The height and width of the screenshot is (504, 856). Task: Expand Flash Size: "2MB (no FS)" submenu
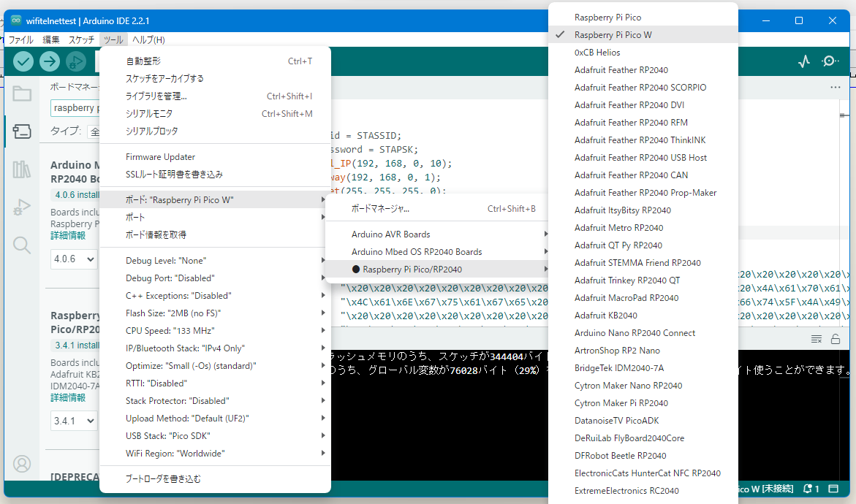click(215, 313)
